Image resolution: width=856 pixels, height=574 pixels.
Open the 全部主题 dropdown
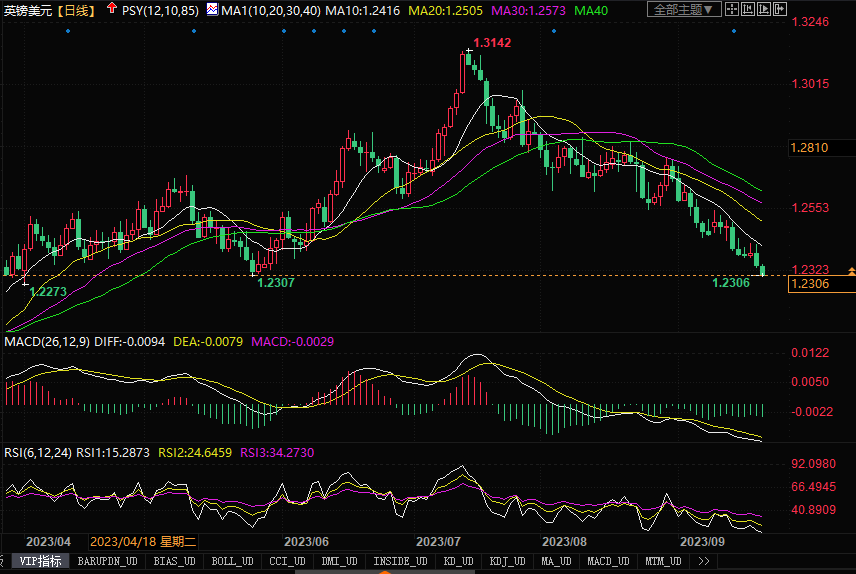click(x=681, y=10)
